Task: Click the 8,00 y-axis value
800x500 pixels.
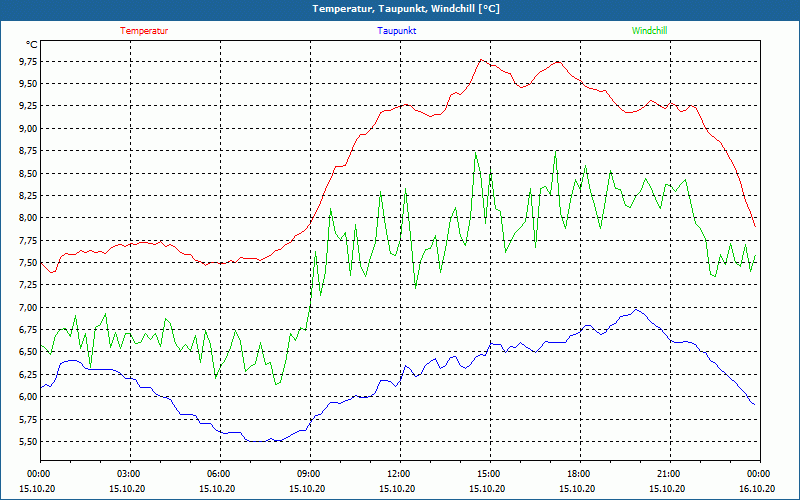Action: point(28,218)
